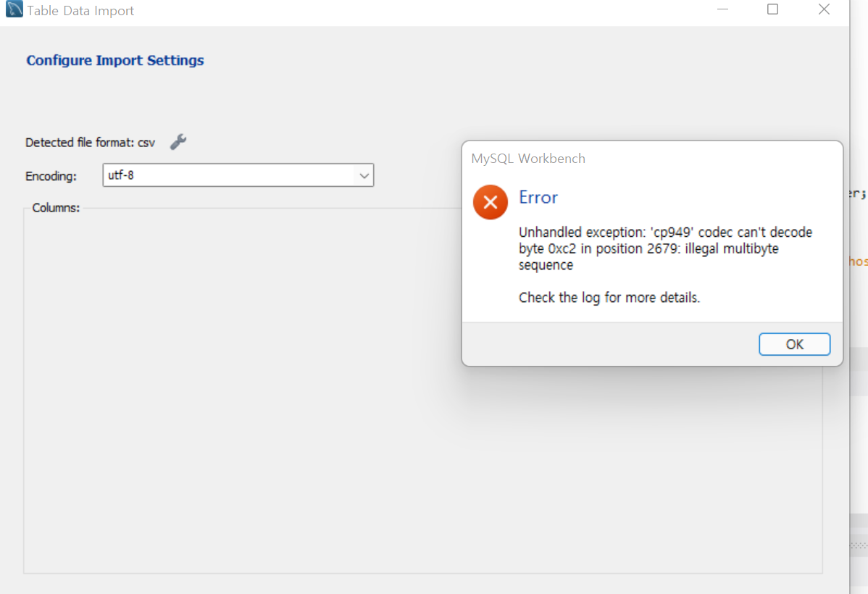Click the Table Data Import window icon
868x594 pixels.
pyautogui.click(x=14, y=9)
